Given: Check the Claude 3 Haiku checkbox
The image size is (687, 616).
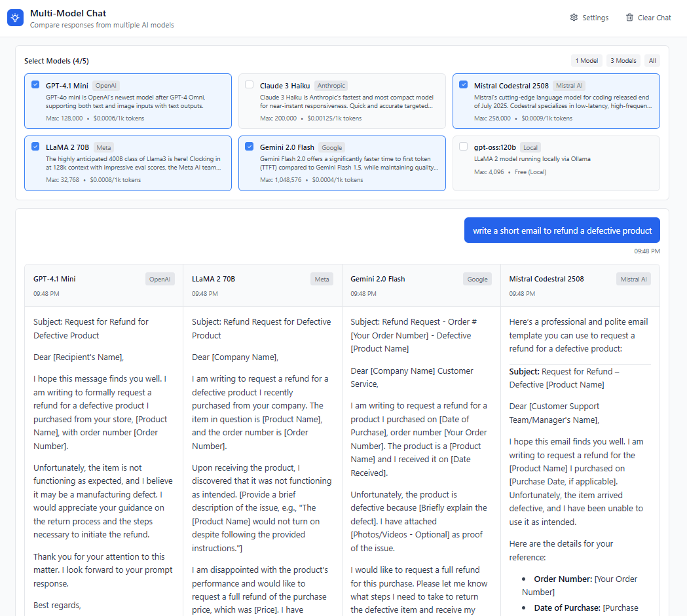Looking at the screenshot, I should coord(250,85).
